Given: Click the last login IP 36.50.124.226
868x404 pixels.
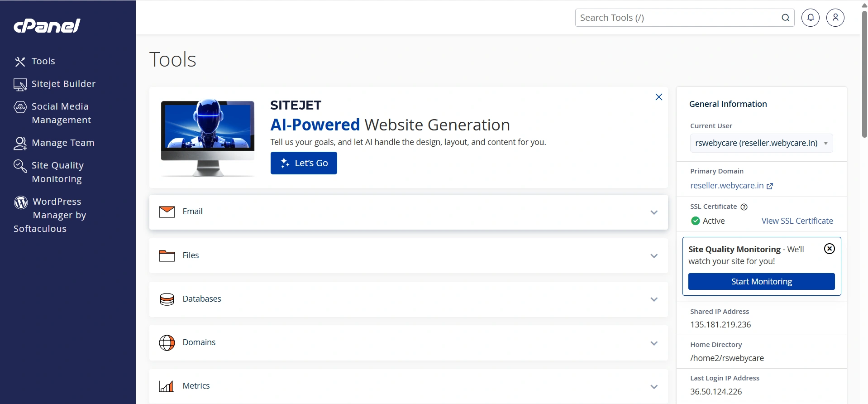Looking at the screenshot, I should click(716, 392).
